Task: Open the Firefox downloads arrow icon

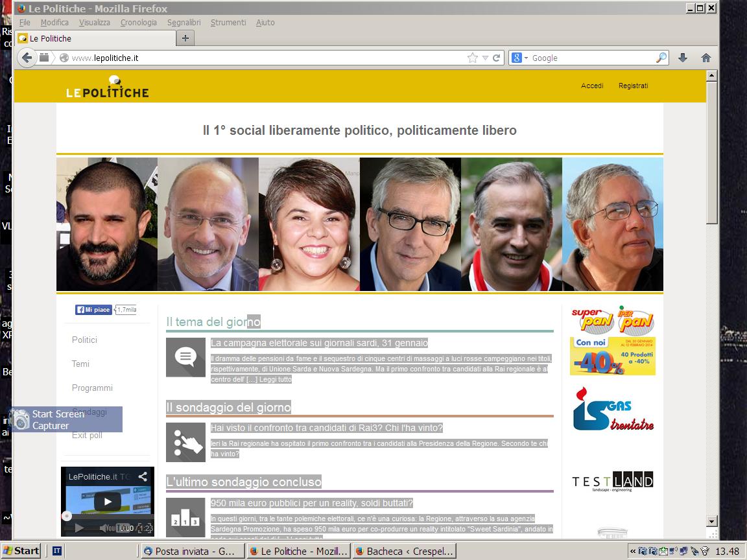Action: pos(683,58)
